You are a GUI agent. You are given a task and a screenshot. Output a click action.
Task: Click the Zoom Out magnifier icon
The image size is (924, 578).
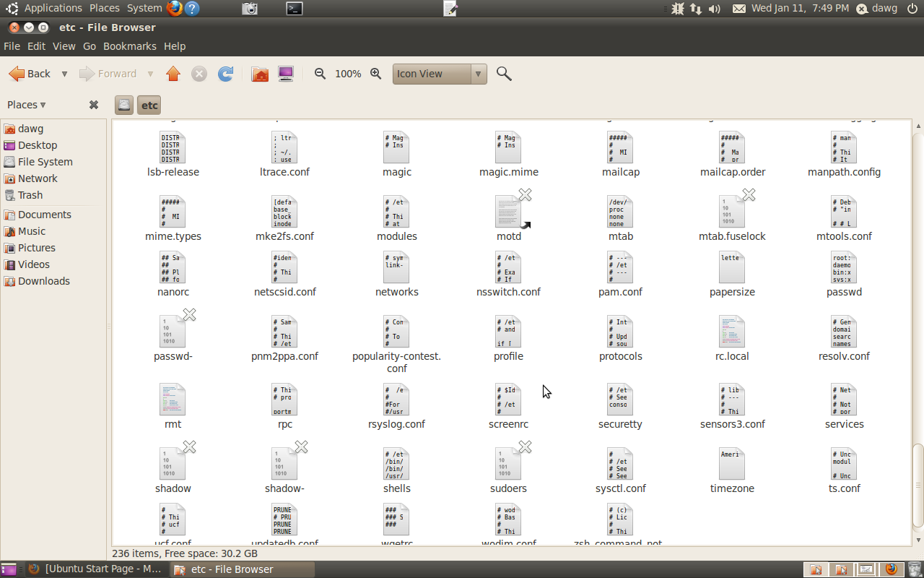pyautogui.click(x=320, y=74)
